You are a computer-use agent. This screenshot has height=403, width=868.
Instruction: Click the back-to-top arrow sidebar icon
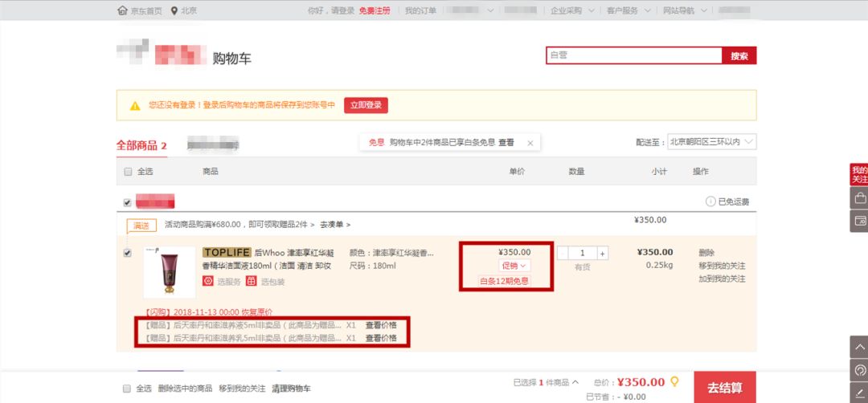[860, 347]
